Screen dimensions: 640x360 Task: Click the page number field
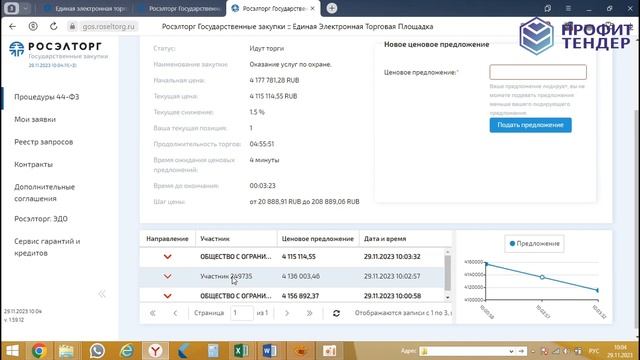tap(241, 313)
